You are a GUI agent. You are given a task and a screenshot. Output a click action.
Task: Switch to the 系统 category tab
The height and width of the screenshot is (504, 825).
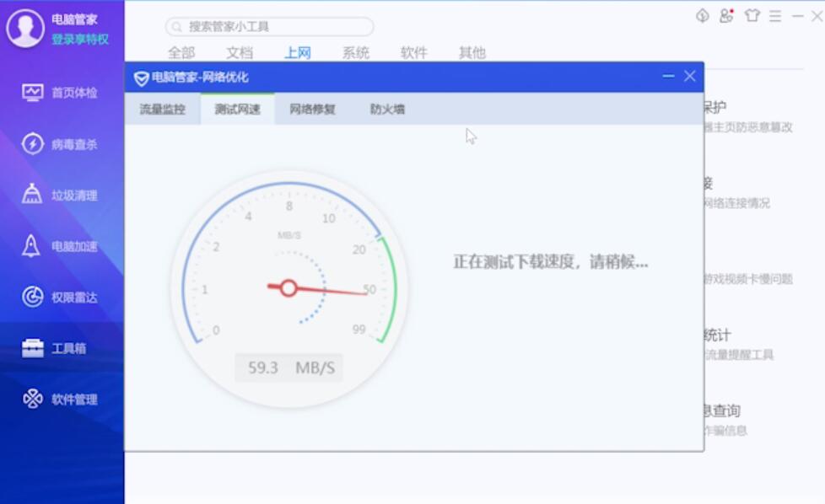[356, 52]
